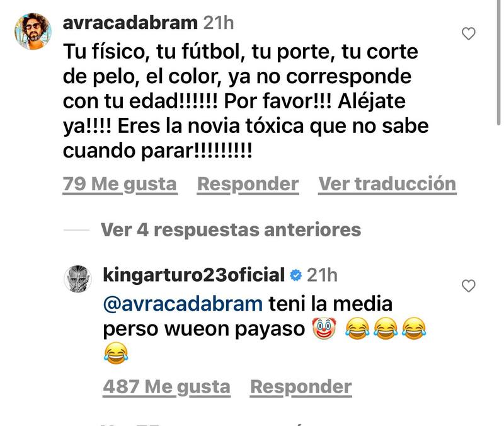Click the 21h timestamp on kingarturo23oficial's reply
Screen dimensions: 504x426
[x=322, y=275]
